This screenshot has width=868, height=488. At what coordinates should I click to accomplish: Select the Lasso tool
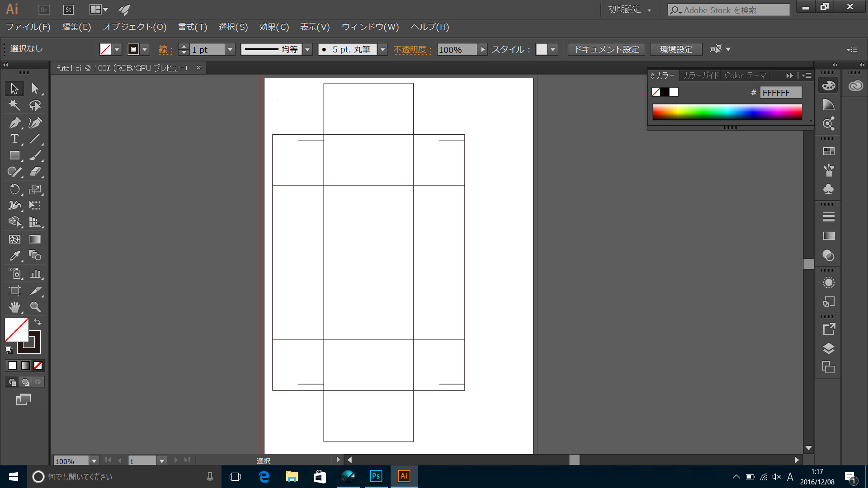click(35, 105)
